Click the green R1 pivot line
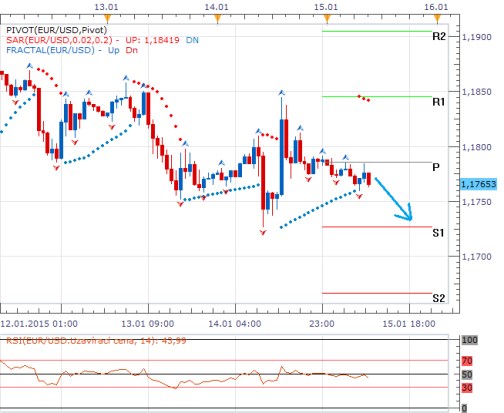 pos(377,97)
